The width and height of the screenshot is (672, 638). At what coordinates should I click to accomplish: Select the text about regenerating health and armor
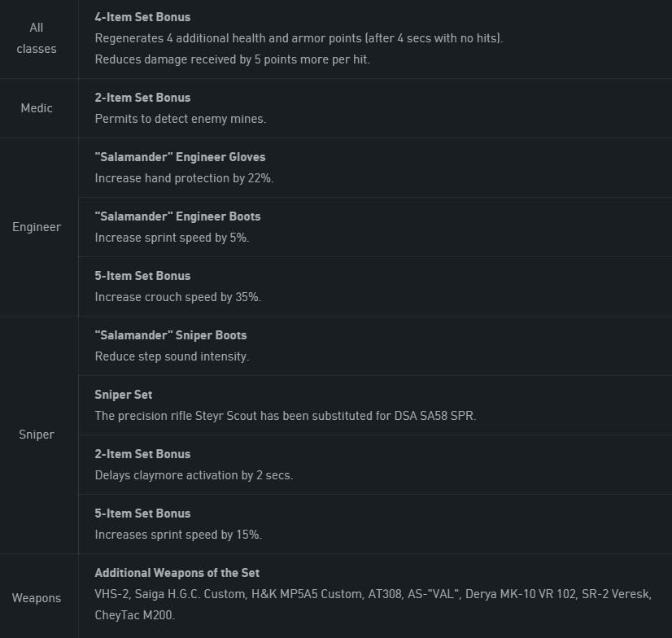pyautogui.click(x=299, y=38)
